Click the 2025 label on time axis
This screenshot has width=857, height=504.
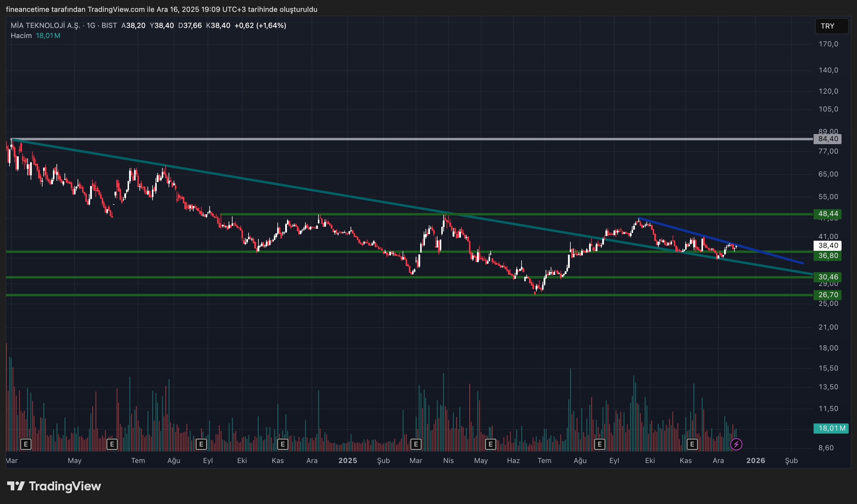[x=348, y=461]
